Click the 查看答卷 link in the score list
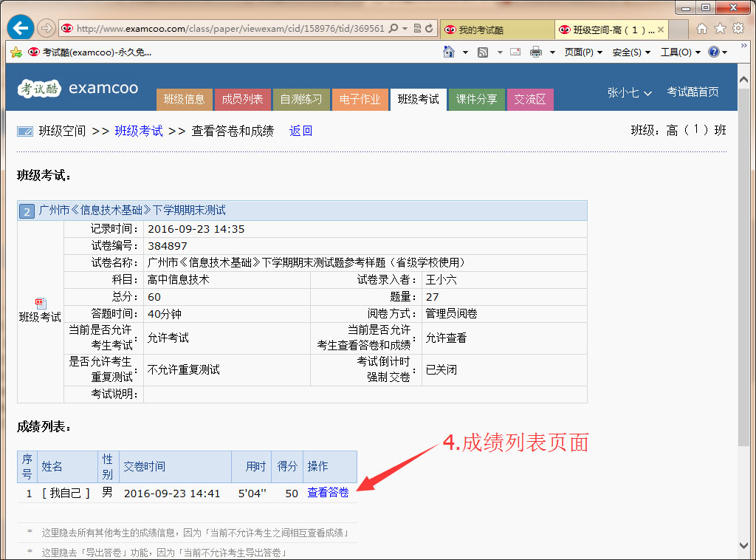The width and height of the screenshot is (756, 560). click(x=327, y=493)
